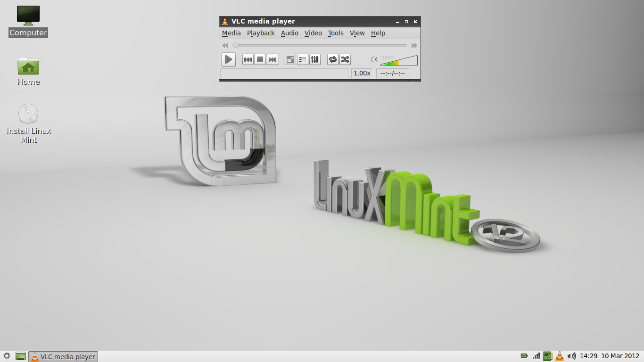Skip to next media in VLC
Screen dimensions: 644x362
point(272,59)
